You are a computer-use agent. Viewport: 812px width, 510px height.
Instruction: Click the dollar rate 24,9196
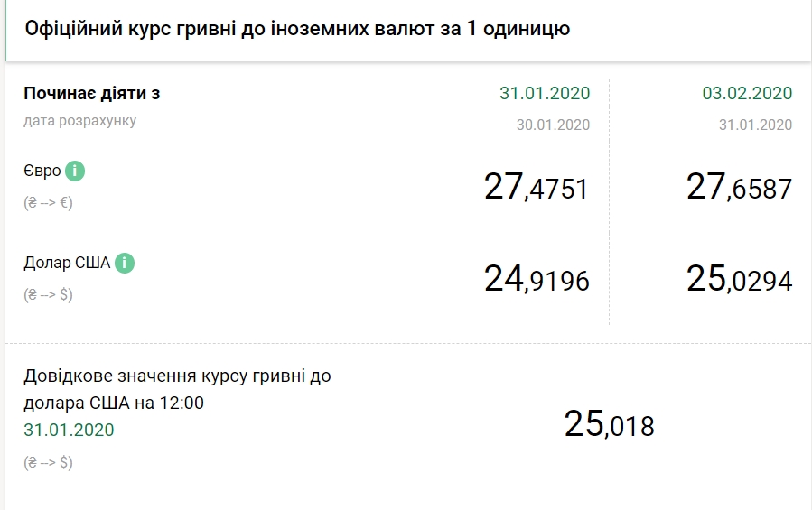(537, 280)
